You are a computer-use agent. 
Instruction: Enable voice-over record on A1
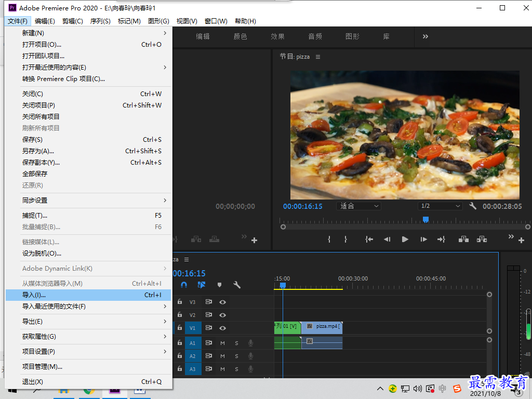point(250,343)
